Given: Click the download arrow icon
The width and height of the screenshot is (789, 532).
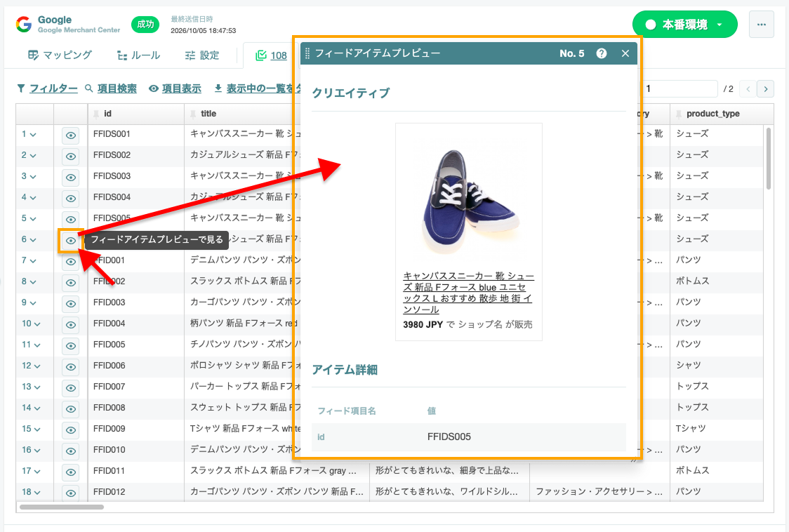Looking at the screenshot, I should pos(218,88).
